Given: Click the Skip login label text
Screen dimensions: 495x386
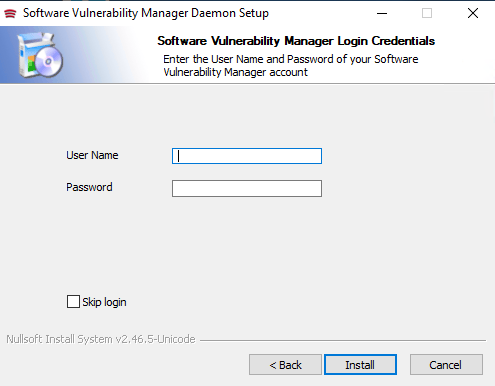Looking at the screenshot, I should click(x=104, y=302).
